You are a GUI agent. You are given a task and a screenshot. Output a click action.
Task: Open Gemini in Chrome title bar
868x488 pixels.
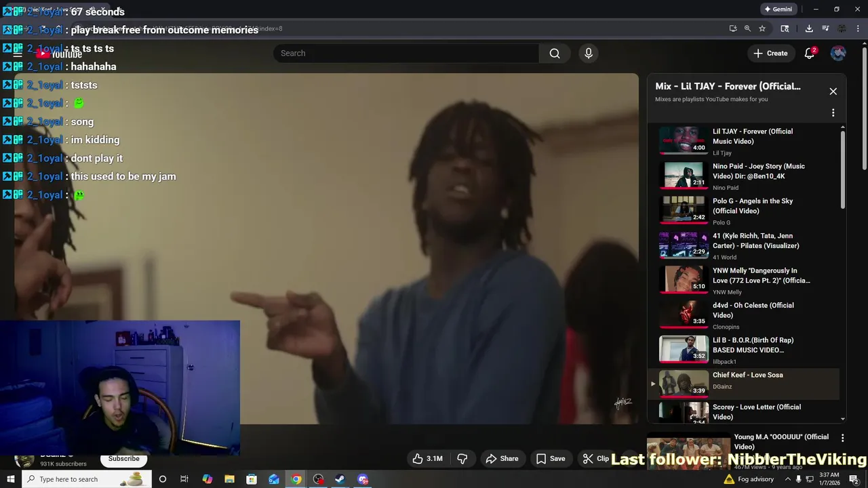tap(778, 9)
